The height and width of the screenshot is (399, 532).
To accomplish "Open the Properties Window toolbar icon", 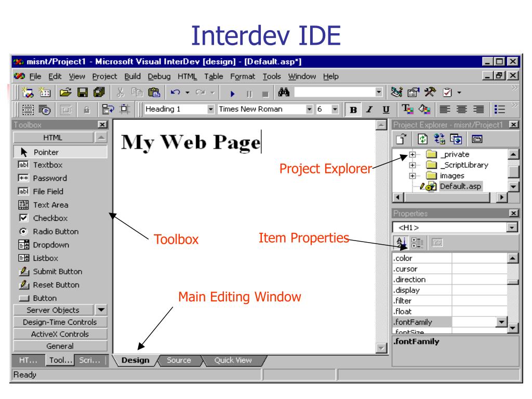I will 413,92.
